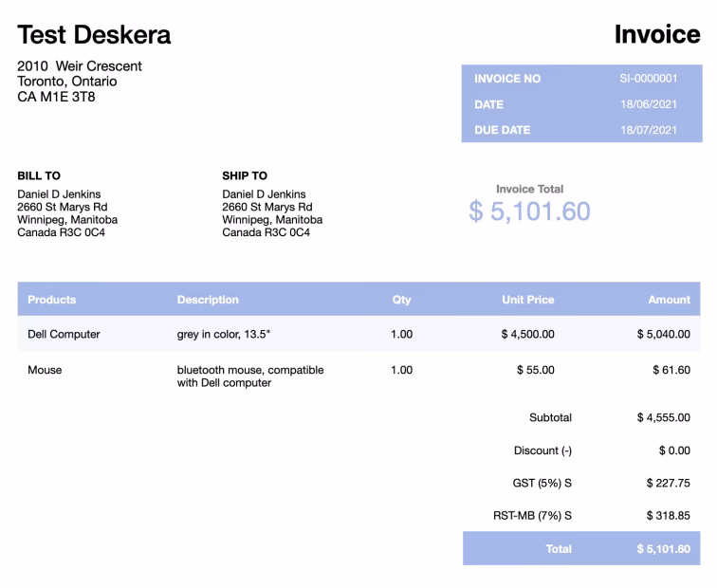Click the invoice date 18/06/2021

pos(649,104)
